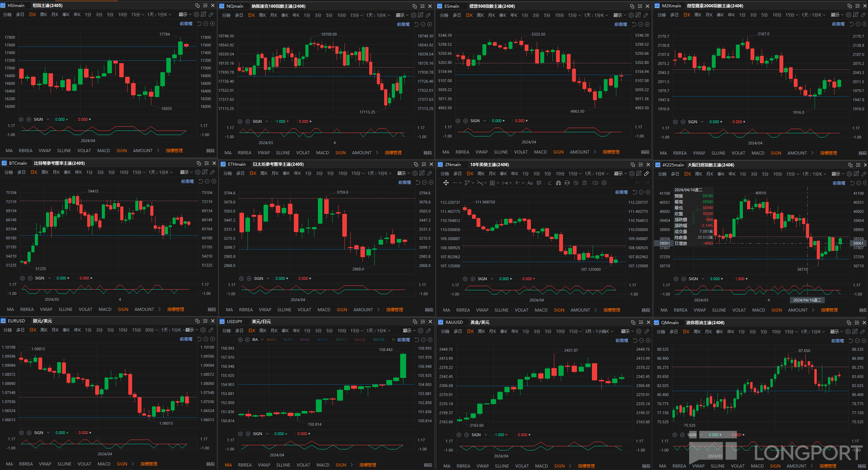
Task: Click the trash icon to delete drawings
Action: [585, 183]
